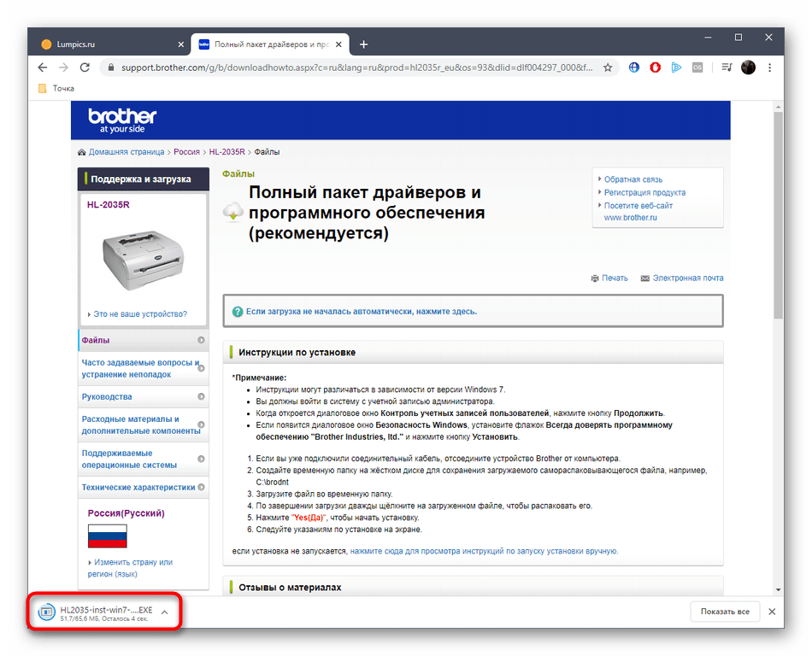Image resolution: width=812 pixels, height=656 pixels.
Task: Open the red Opera-style extension icon
Action: coord(655,67)
